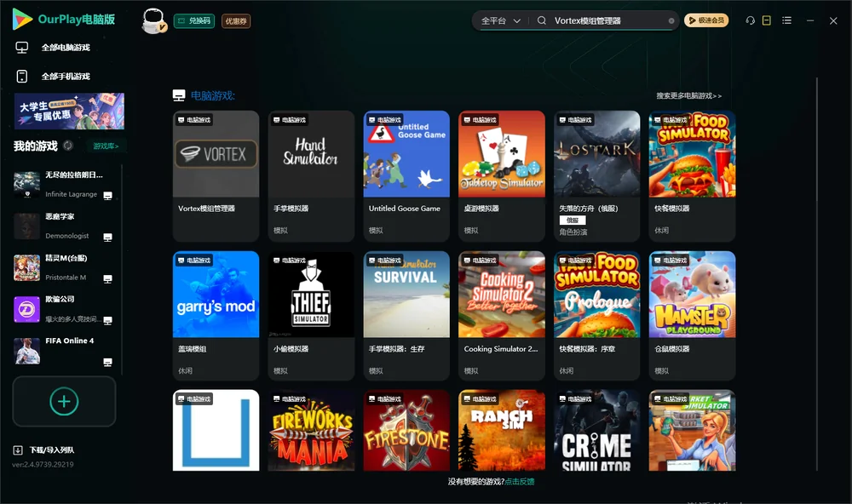The width and height of the screenshot is (852, 504).
Task: Open the Cooking Simulator 2 card
Action: (x=502, y=316)
